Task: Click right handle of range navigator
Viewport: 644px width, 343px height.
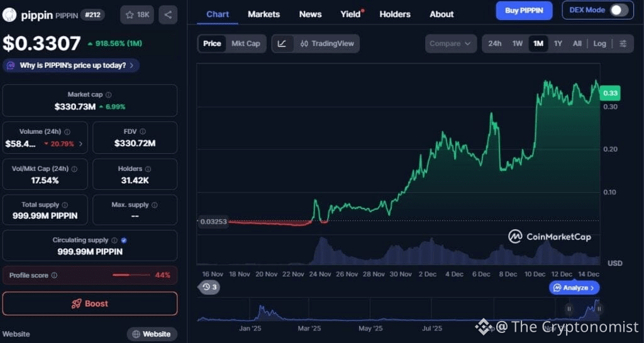Action: (x=599, y=309)
